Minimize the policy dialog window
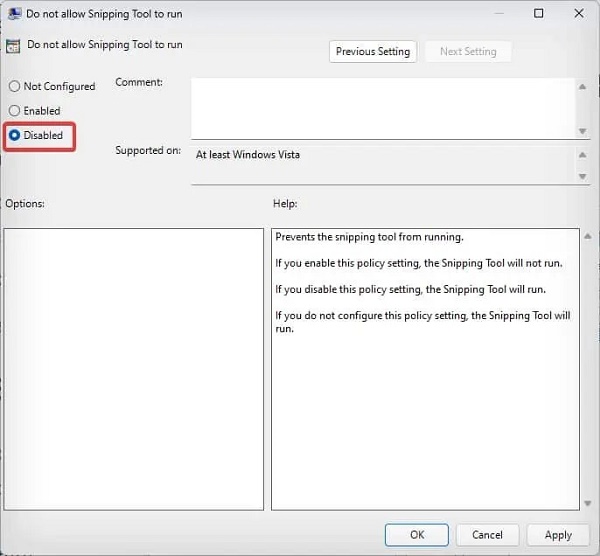This screenshot has height=556, width=600. coord(499,13)
